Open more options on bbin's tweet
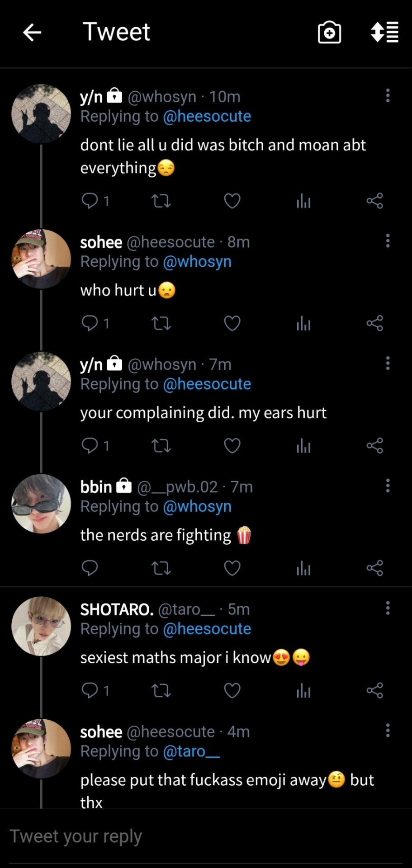The image size is (412, 868). pyautogui.click(x=388, y=486)
